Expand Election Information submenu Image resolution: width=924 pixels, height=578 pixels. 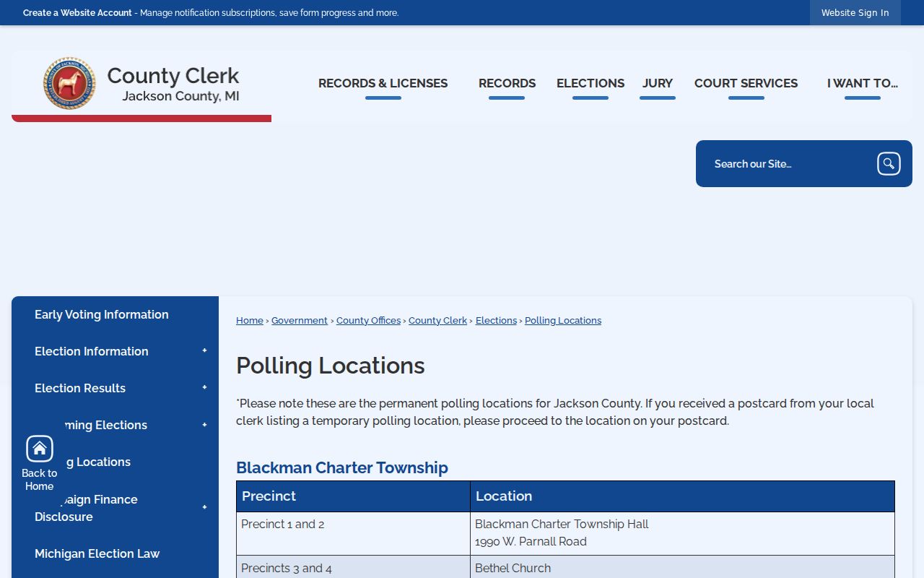[204, 351]
